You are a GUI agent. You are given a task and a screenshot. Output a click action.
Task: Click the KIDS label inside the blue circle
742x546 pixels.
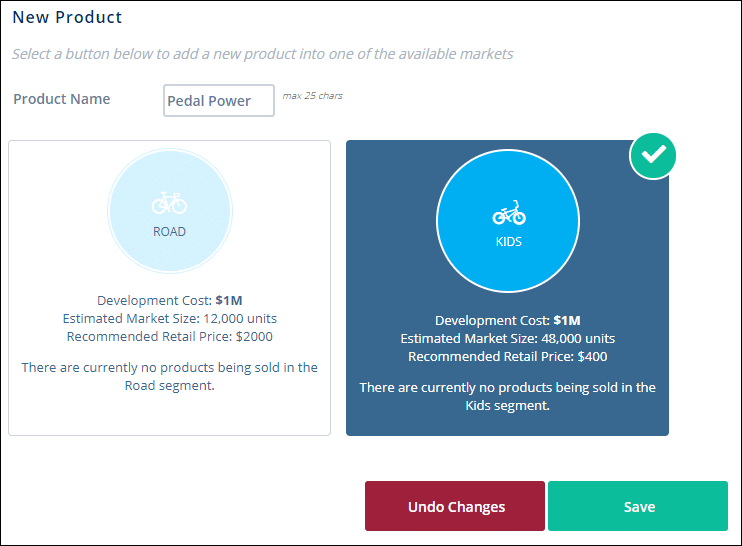click(x=508, y=241)
